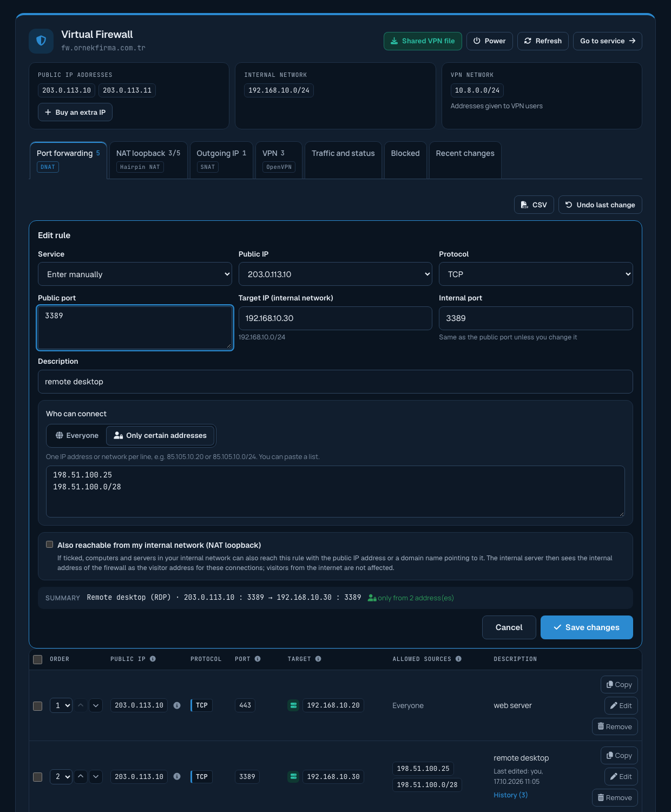Switch to Blocked tab
Screen dimensions: 671x812
(x=405, y=160)
